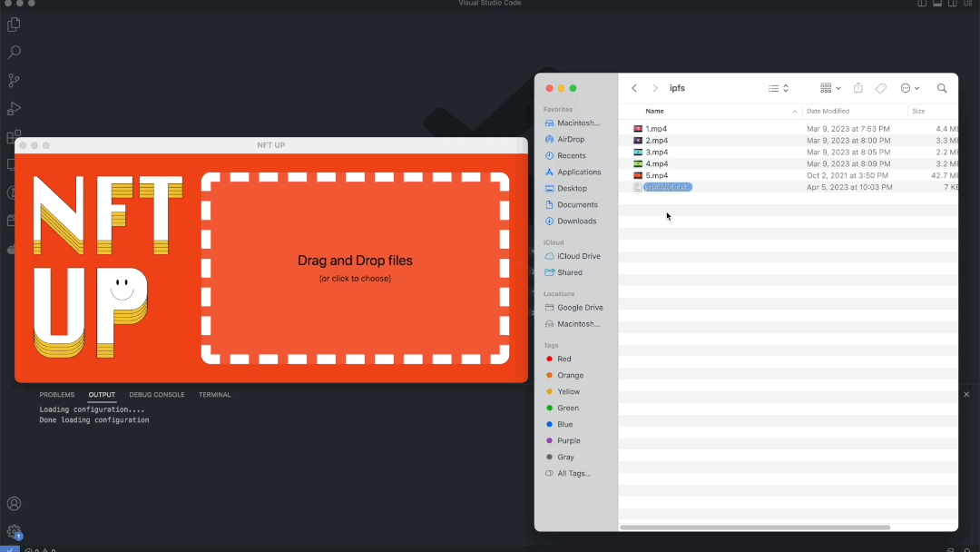Click the Drag and Drop files area
The image size is (980, 552).
coord(355,268)
